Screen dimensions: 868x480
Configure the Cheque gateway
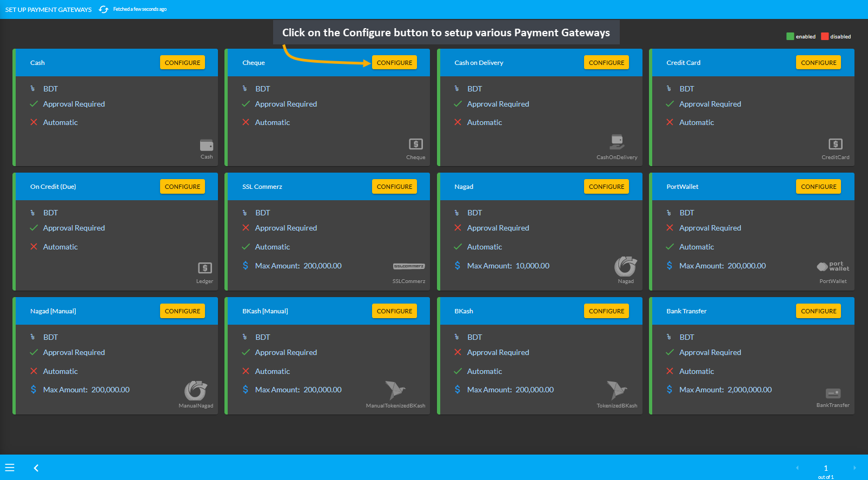(x=394, y=63)
